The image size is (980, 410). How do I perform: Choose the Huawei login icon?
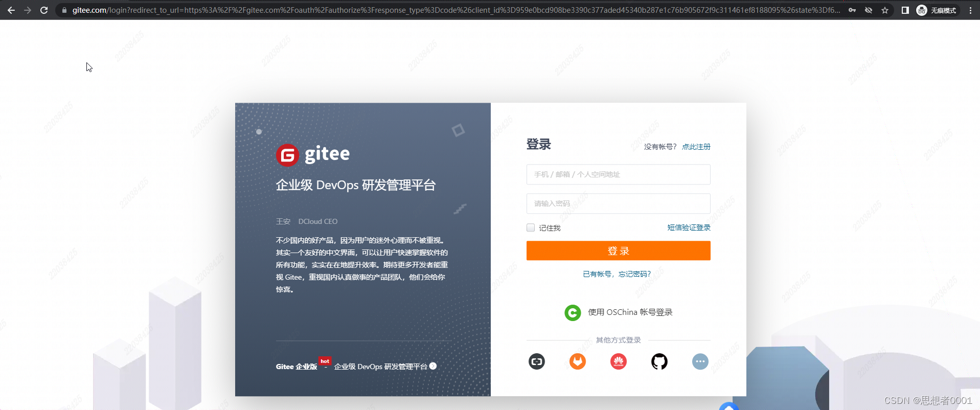(618, 362)
